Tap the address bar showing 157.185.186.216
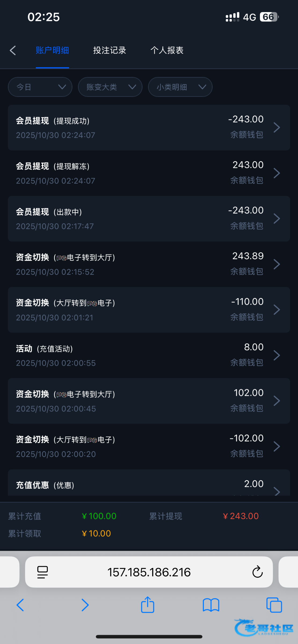This screenshot has height=644, width=298. 149,572
